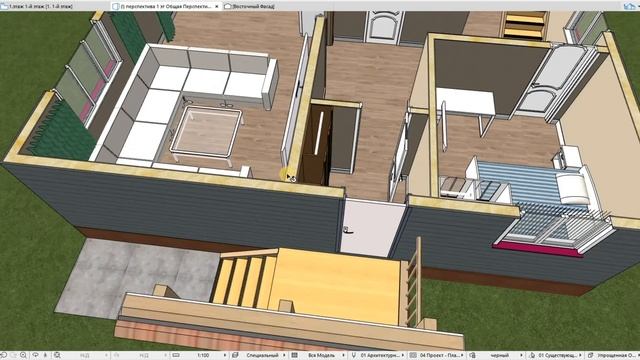Screen dimensions: 640x360
Task: Click the scale icon before 1:100
Action: click(x=176, y=355)
